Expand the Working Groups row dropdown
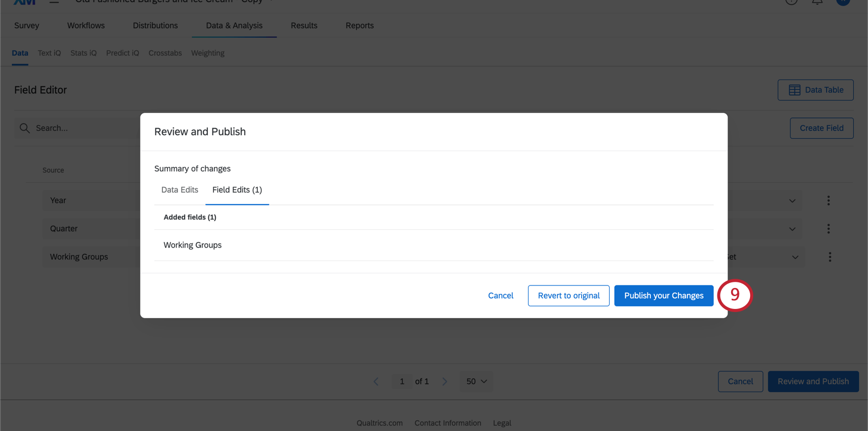 [795, 257]
